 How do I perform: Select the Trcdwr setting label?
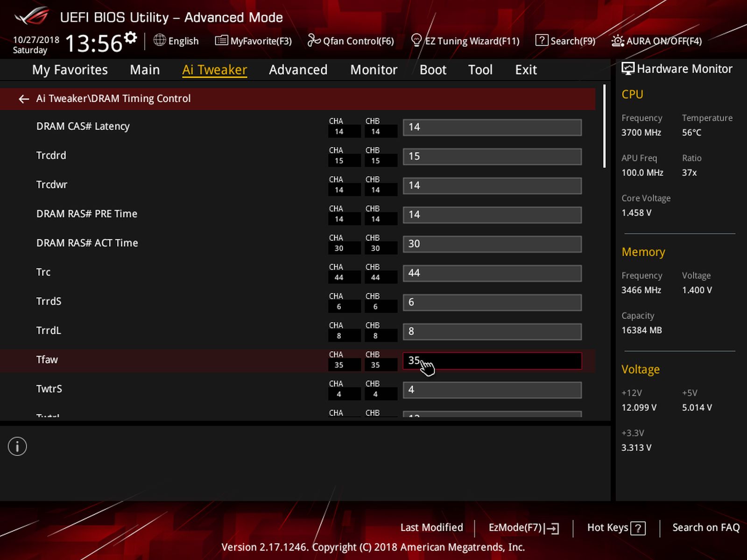52,185
